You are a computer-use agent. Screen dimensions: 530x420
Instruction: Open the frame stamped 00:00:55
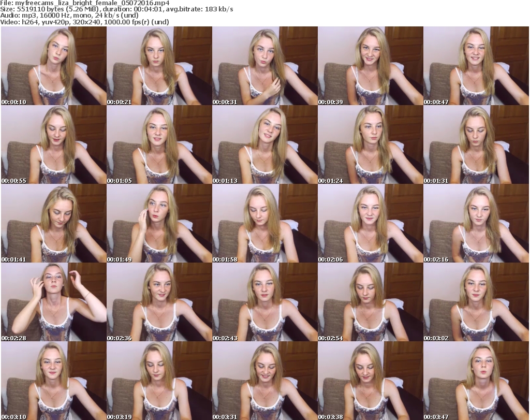(x=54, y=144)
